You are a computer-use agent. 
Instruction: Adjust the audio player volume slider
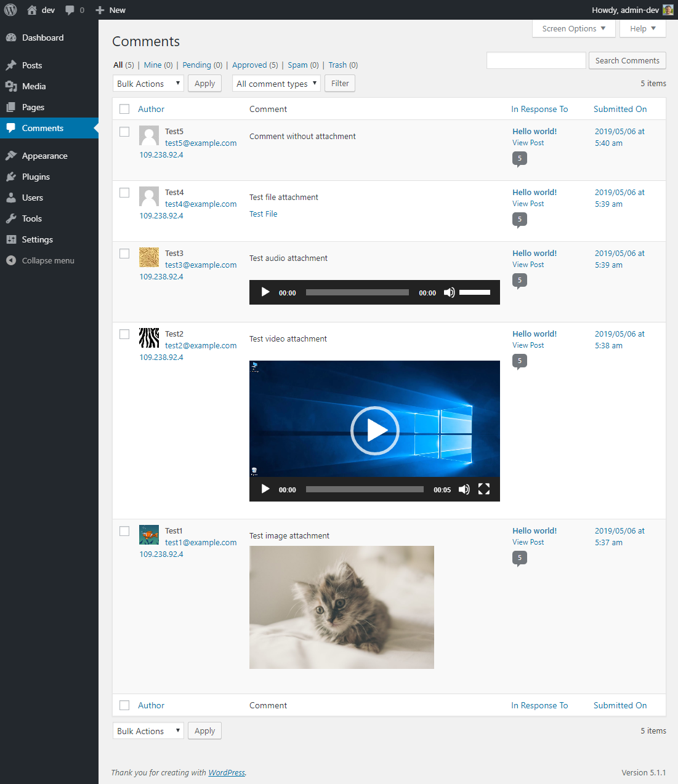pos(475,292)
